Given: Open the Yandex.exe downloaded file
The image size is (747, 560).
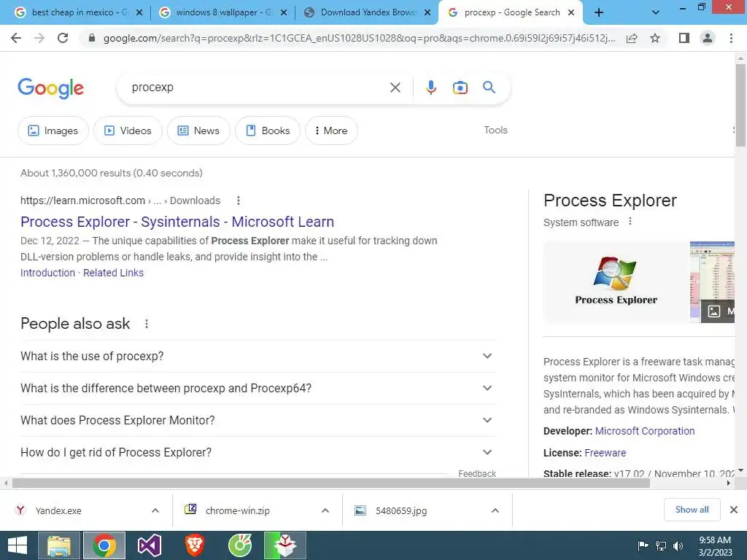Looking at the screenshot, I should [58, 510].
